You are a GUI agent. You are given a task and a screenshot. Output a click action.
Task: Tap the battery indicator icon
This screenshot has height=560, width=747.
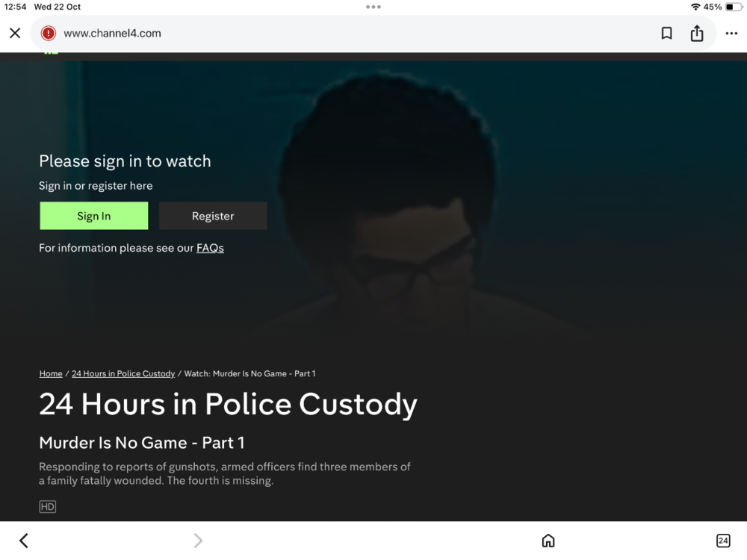coord(734,7)
